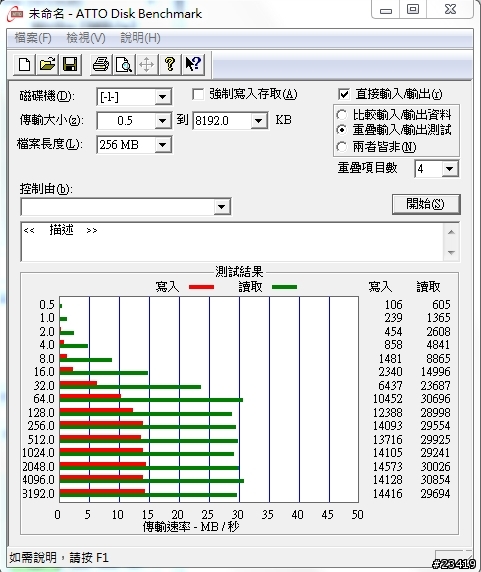The height and width of the screenshot is (572, 481).
Task: Click the 64.0 row read value 30696
Action: 435,399
